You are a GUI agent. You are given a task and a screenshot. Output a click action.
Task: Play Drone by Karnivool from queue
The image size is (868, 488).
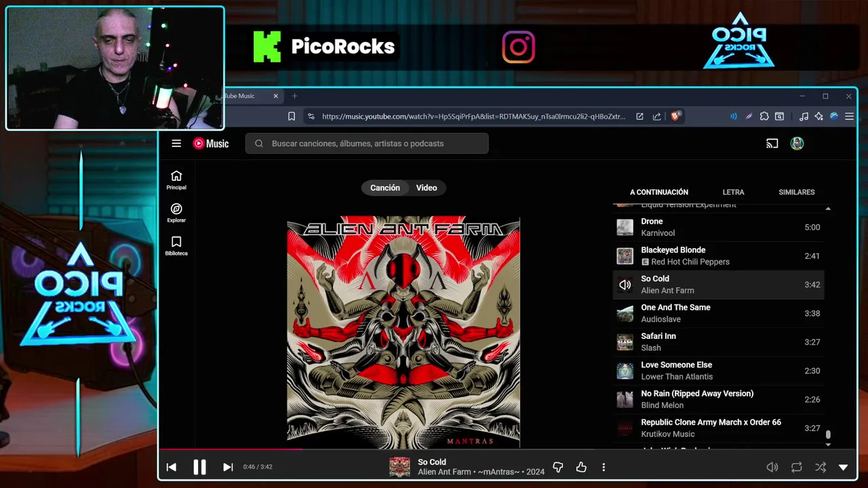(719, 227)
